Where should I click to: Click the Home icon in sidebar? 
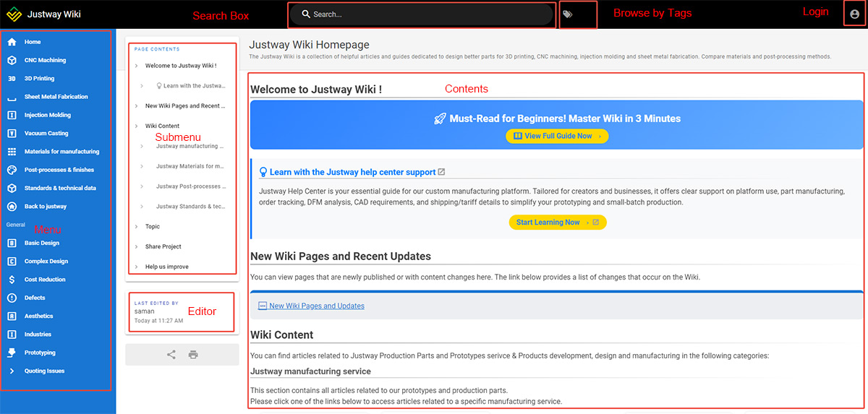(12, 42)
